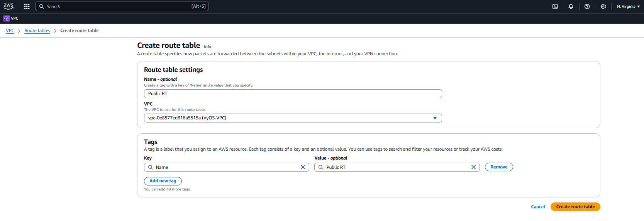Open the settings gear icon

[603, 7]
